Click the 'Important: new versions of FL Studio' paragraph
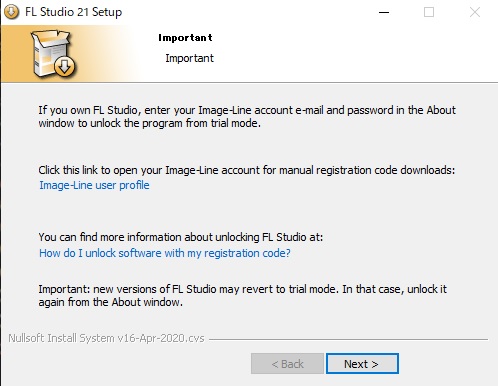This screenshot has width=498, height=386. tap(242, 295)
